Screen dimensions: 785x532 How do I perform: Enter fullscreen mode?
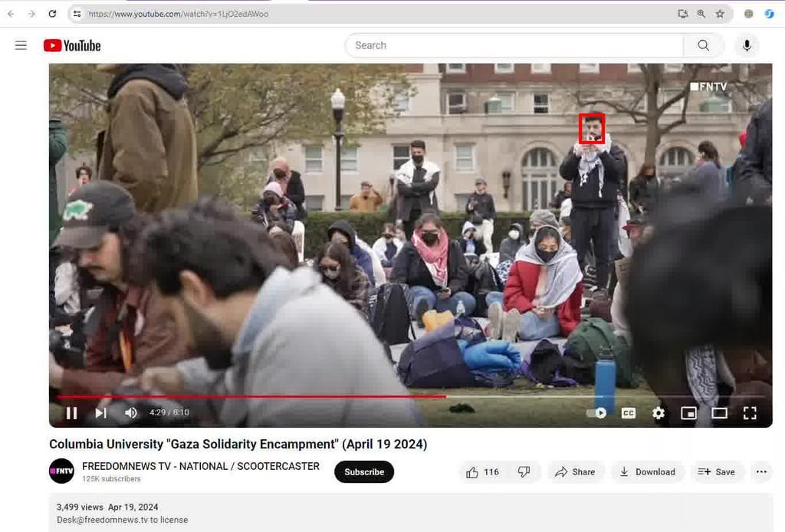coord(750,412)
